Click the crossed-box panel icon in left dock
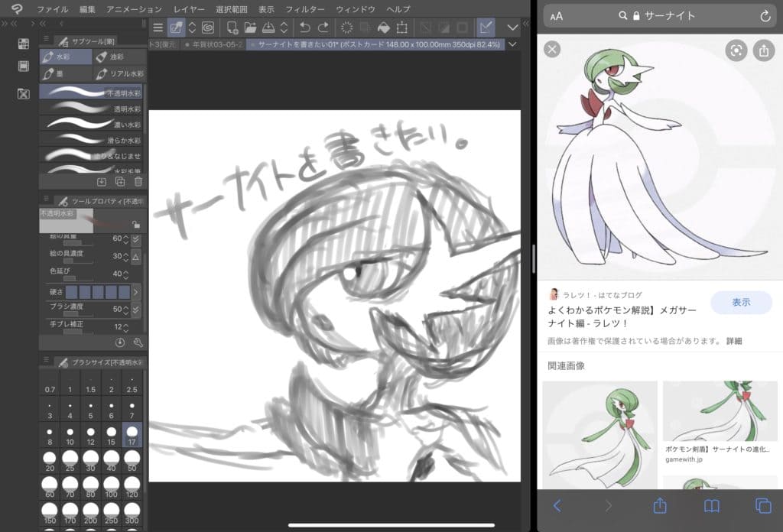Screen dimensions: 783x532 [x=24, y=93]
